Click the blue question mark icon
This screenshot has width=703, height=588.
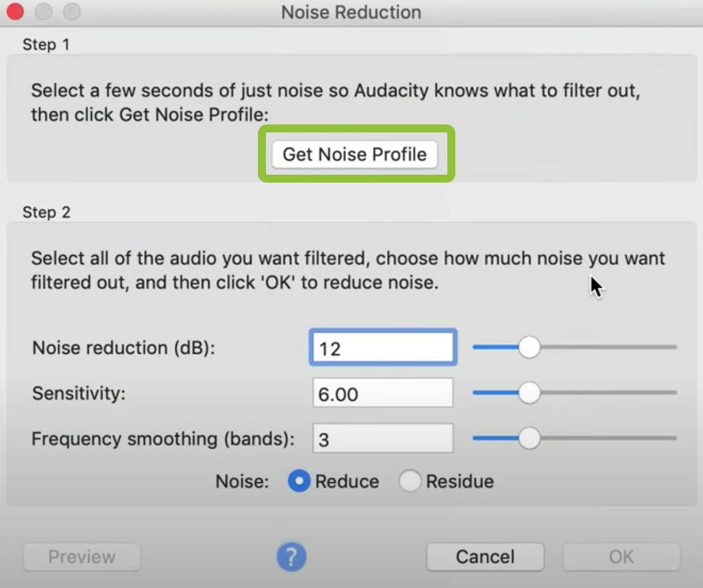point(292,557)
